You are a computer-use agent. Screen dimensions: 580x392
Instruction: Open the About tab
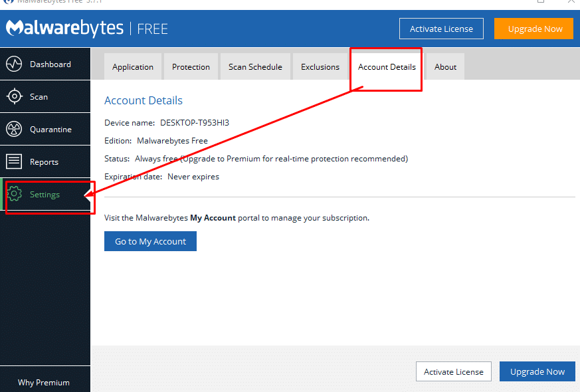coord(445,66)
